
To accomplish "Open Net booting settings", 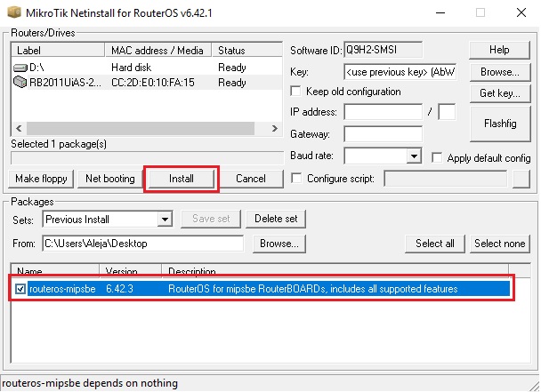I will 110,179.
